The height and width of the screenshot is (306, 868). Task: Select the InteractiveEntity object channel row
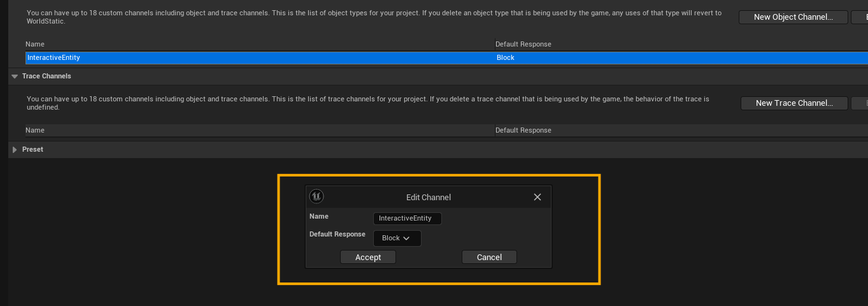(x=446, y=57)
